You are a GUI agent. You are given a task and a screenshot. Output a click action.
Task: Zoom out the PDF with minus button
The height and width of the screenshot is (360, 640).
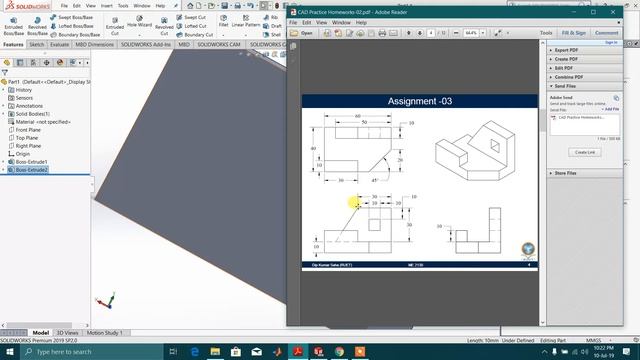pyautogui.click(x=456, y=33)
